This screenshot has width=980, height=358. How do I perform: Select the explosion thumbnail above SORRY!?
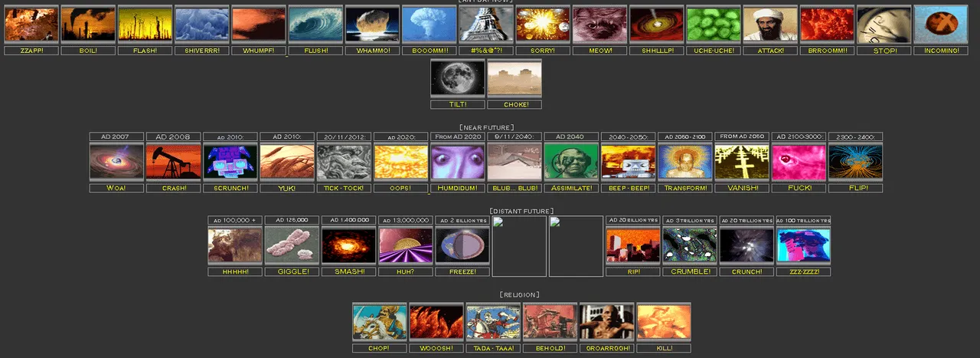coord(543,25)
